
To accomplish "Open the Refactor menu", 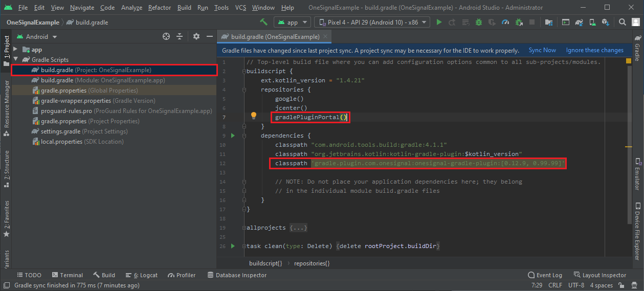I will (160, 8).
